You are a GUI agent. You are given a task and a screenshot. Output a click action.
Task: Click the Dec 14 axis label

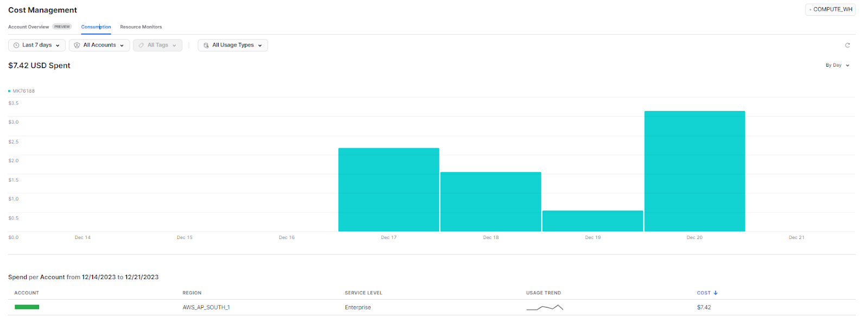click(x=82, y=237)
